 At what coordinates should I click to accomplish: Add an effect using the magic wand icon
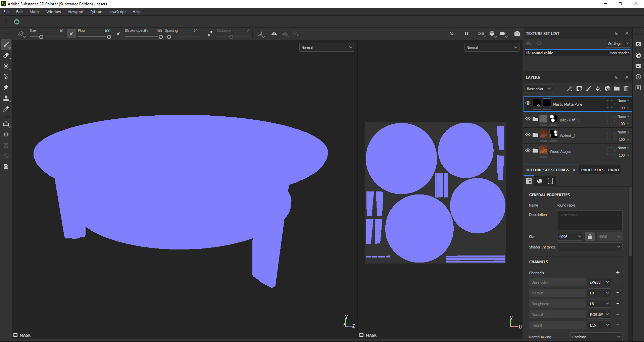[570, 89]
